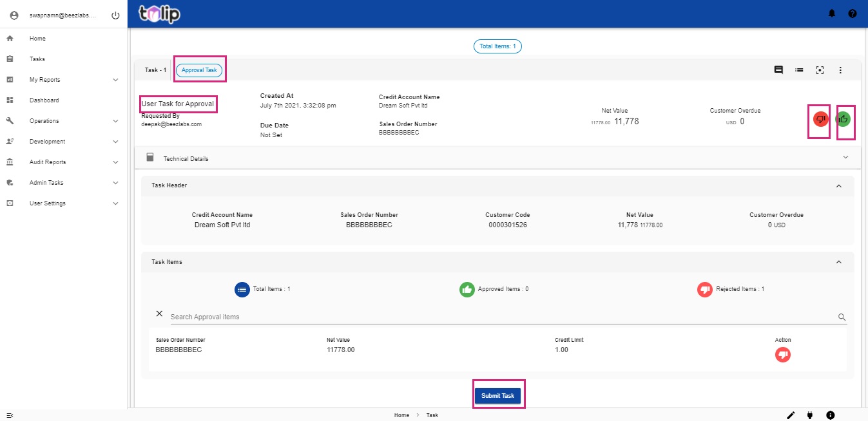
Task: Click the Admin Tasks sidebar label
Action: coord(46,183)
